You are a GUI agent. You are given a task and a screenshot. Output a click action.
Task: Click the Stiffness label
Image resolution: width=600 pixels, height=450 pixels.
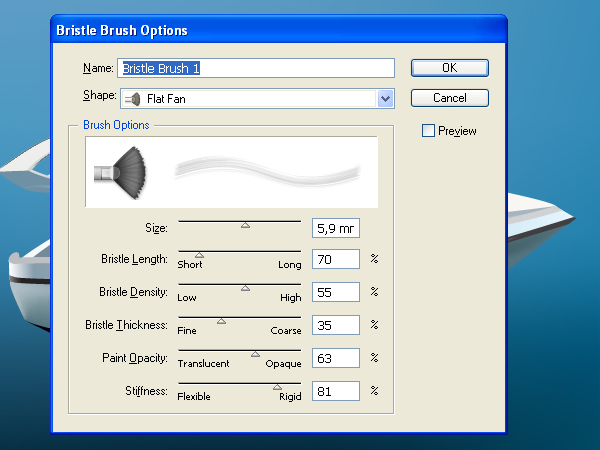(x=147, y=391)
